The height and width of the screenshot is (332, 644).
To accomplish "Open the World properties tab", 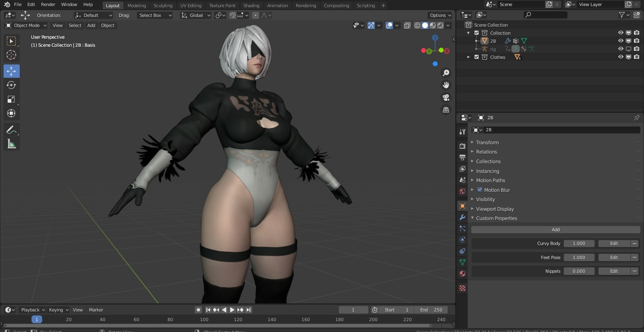I will [x=462, y=191].
